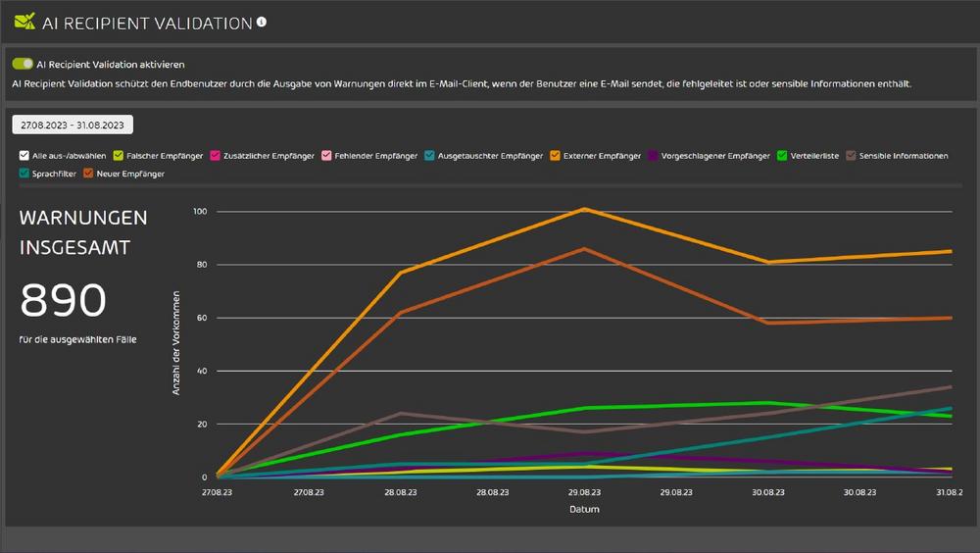Toggle the Falscher Empfänger checkbox

pyautogui.click(x=119, y=156)
